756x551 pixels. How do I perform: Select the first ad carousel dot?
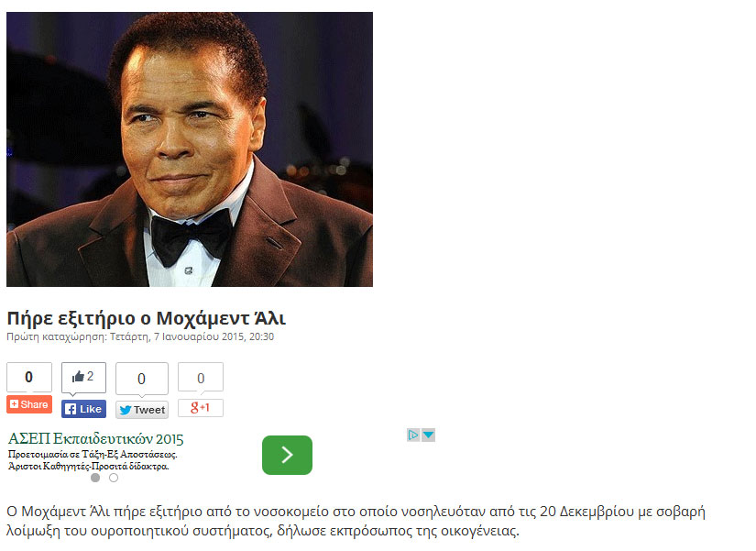tap(95, 478)
